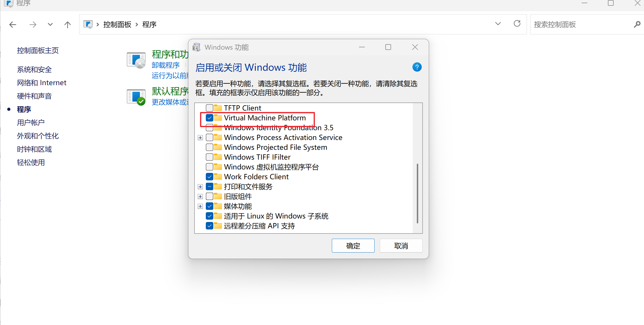Toggle Windows 虚拟机监控程序平台 checkbox

210,167
